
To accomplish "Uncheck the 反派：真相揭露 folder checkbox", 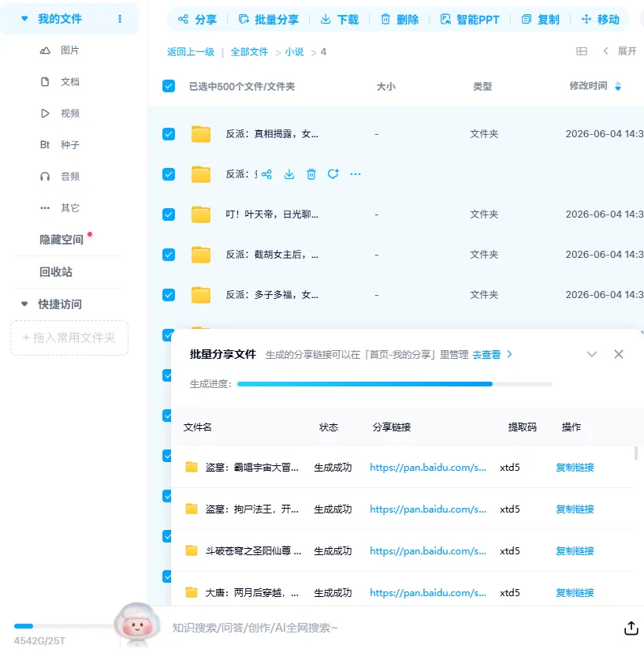I will coord(169,134).
